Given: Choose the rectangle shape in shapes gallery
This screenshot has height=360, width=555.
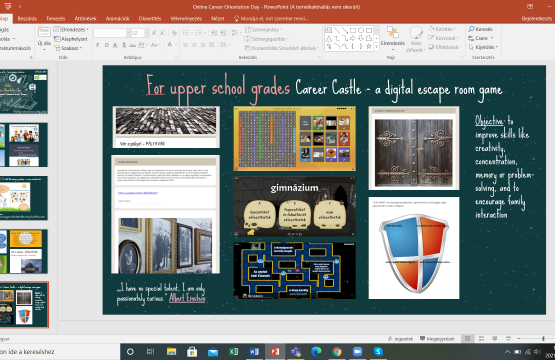Looking at the screenshot, I should click(x=353, y=30).
